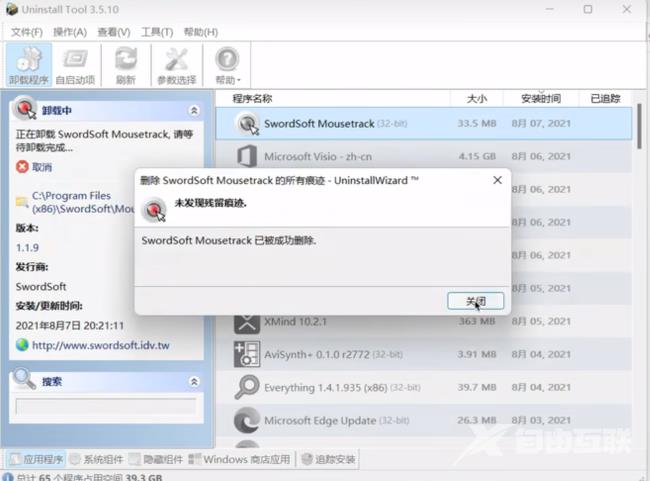
Task: Select the XMind 10.2.1 icon
Action: (x=247, y=323)
